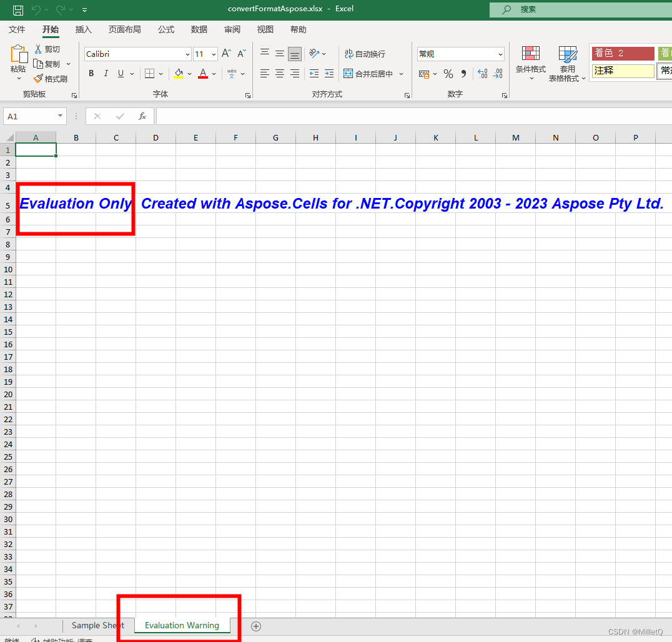
Task: Open 套用表格格式 table styles
Action: pyautogui.click(x=567, y=64)
